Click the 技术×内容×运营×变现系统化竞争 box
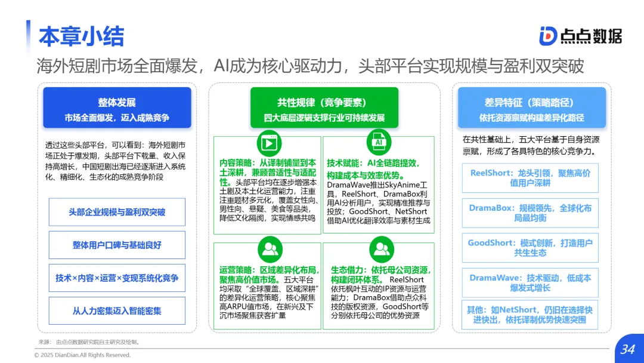 [117, 278]
